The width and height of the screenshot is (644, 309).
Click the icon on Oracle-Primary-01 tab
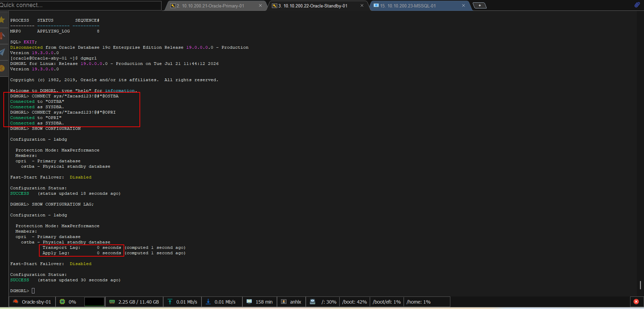coord(173,6)
